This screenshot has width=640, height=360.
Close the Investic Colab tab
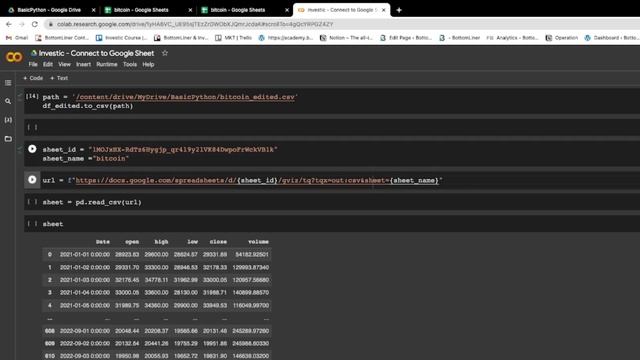(x=384, y=10)
